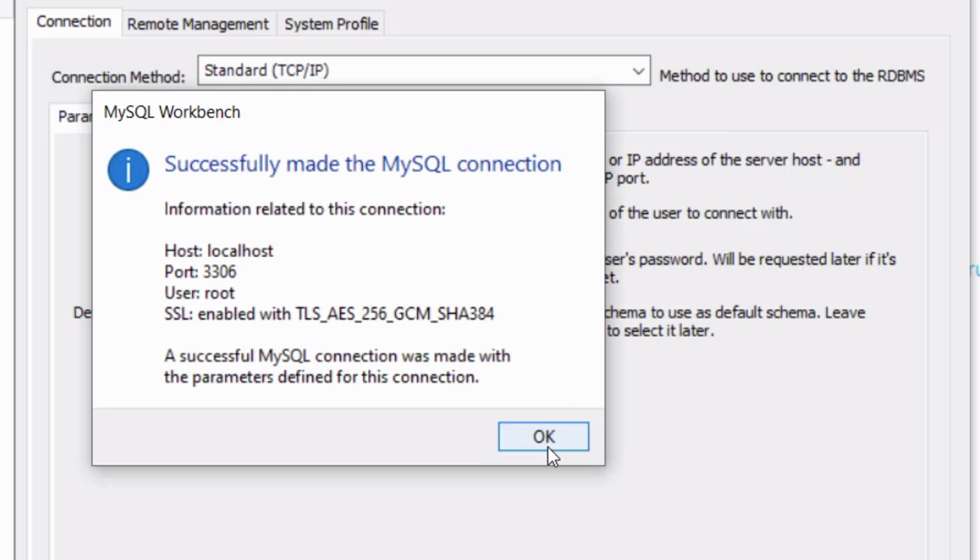980x560 pixels.
Task: Click the SSL enabled cipher text
Action: 328,314
